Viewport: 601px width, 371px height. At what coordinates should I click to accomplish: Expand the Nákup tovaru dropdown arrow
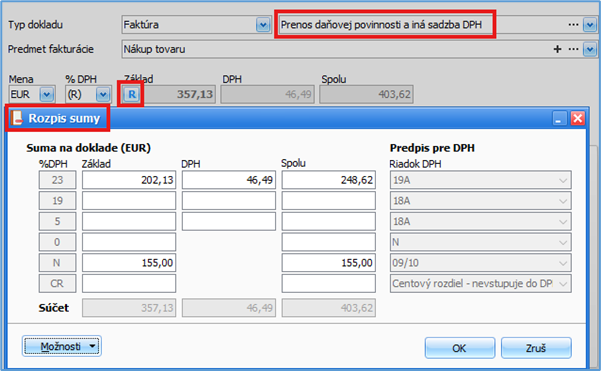click(590, 49)
